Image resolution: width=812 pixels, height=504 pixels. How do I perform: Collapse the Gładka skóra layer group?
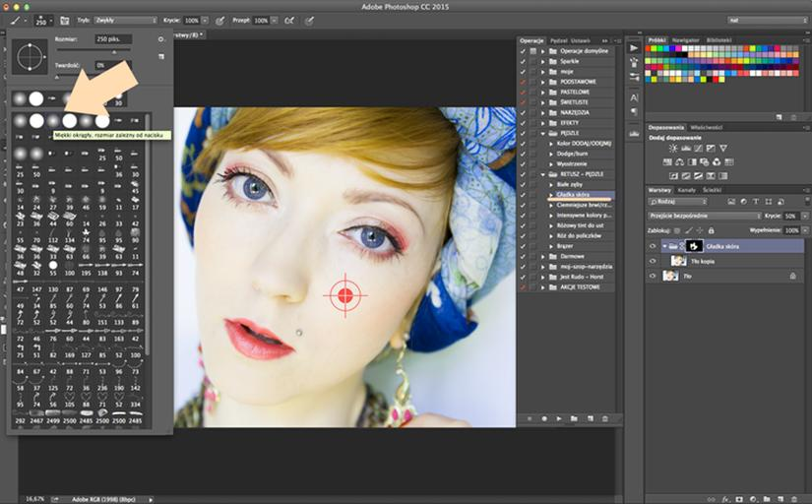pyautogui.click(x=664, y=246)
